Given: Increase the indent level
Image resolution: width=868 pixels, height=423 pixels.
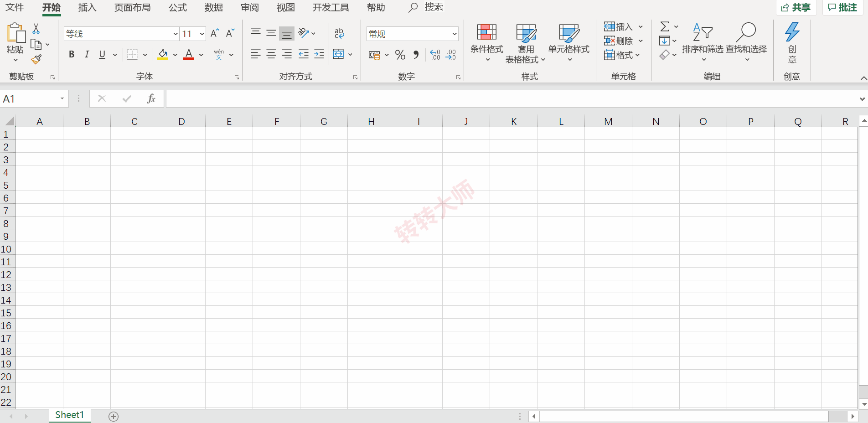Looking at the screenshot, I should click(x=319, y=54).
